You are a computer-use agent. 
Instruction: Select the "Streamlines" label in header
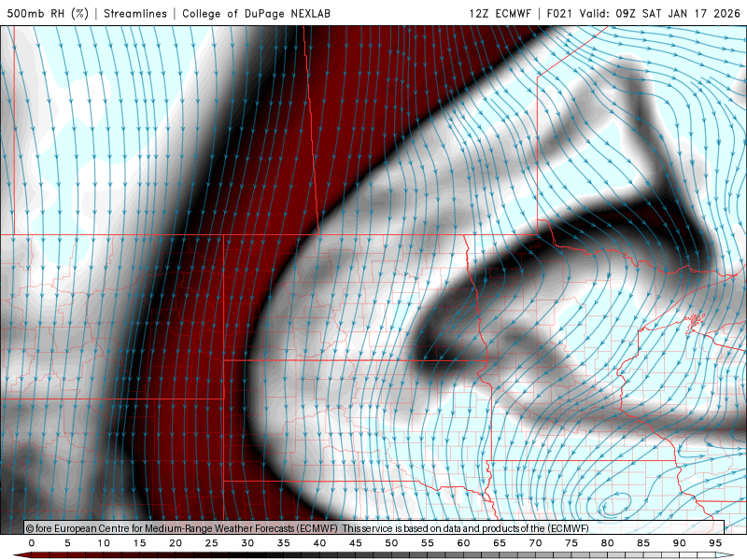click(x=135, y=13)
